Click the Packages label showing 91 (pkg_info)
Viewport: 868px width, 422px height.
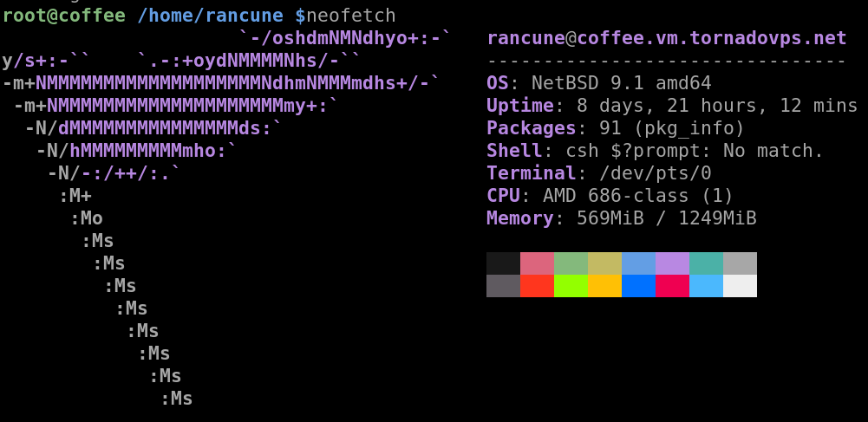pos(520,128)
